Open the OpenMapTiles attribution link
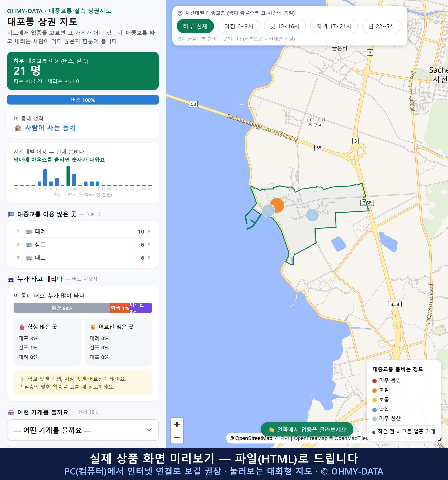 [x=348, y=438]
